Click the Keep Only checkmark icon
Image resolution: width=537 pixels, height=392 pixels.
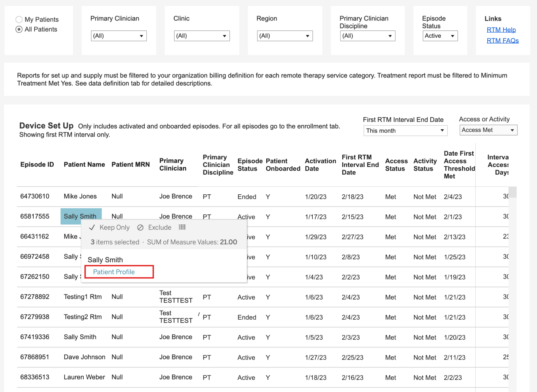[x=92, y=227]
